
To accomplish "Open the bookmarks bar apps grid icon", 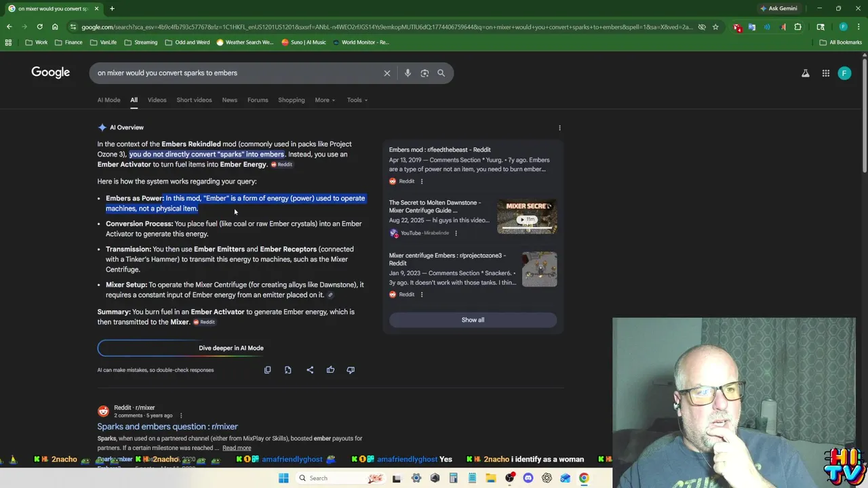I will click(8, 42).
